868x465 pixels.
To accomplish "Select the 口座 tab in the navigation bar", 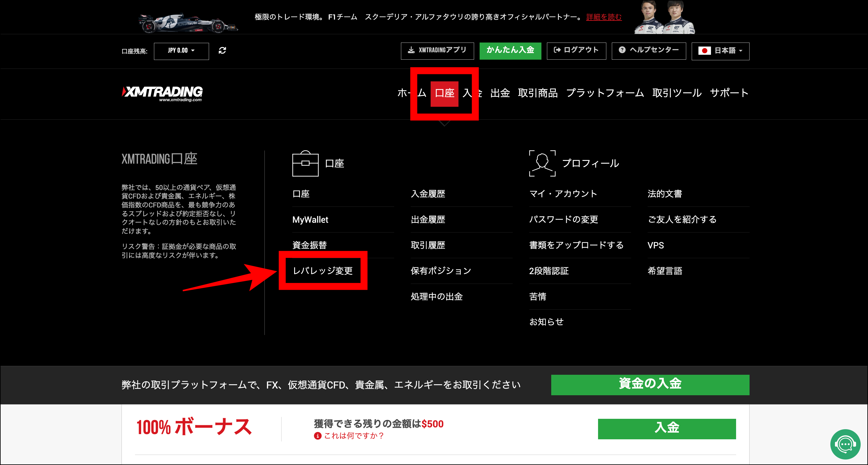I will [445, 93].
